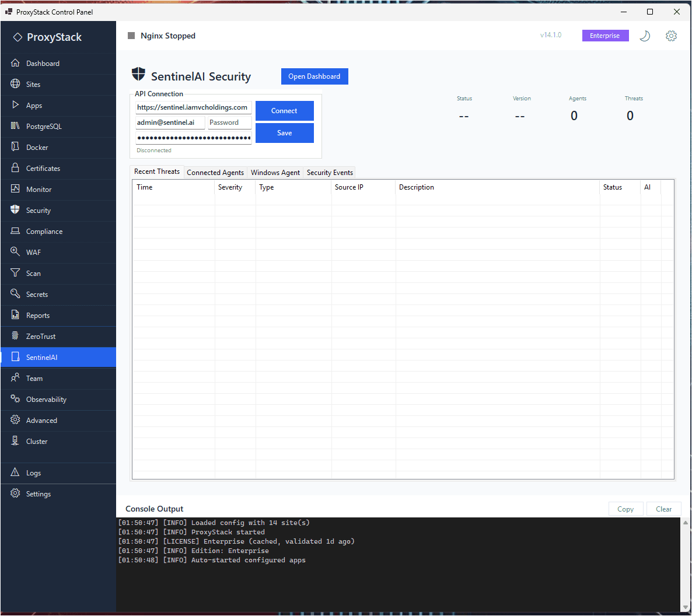Open the Security Events tab
The width and height of the screenshot is (692, 616).
click(329, 172)
